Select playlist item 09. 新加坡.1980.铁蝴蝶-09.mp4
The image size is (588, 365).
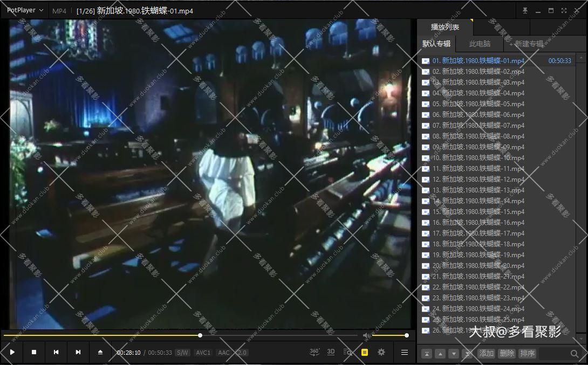point(496,147)
